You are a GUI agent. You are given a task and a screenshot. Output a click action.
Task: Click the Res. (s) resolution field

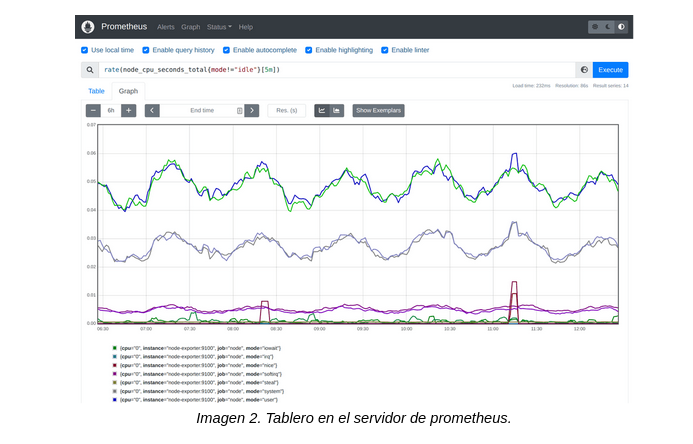(287, 110)
